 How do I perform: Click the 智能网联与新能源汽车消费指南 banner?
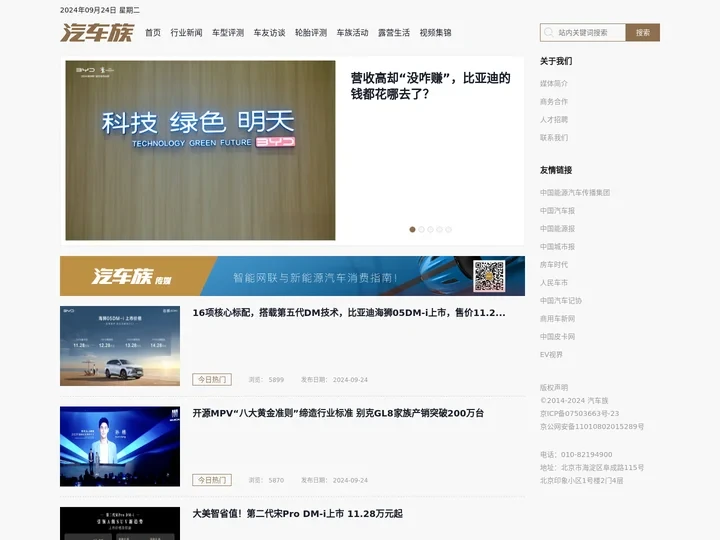[x=292, y=276]
